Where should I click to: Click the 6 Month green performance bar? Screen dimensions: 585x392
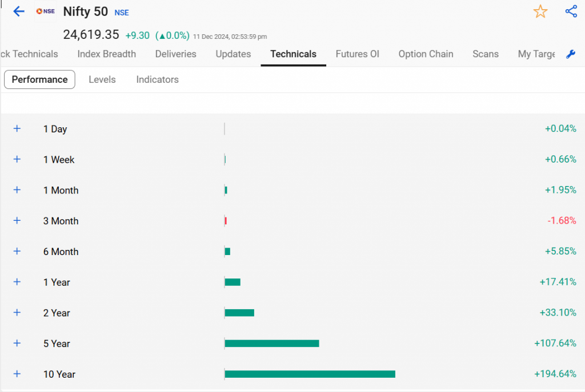(227, 252)
